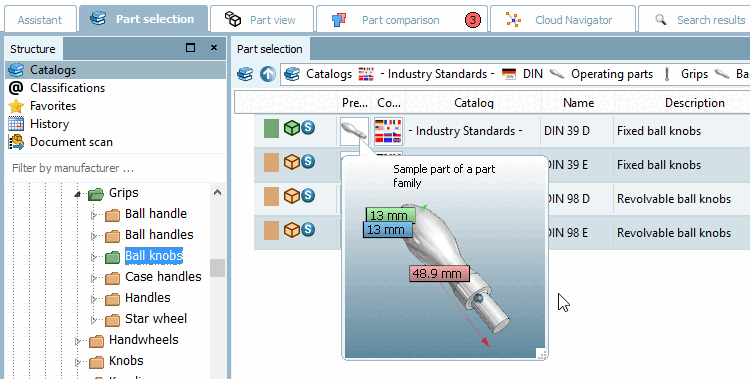Click the DIN 39 D preview thumbnail
750x379 pixels.
pos(354,131)
